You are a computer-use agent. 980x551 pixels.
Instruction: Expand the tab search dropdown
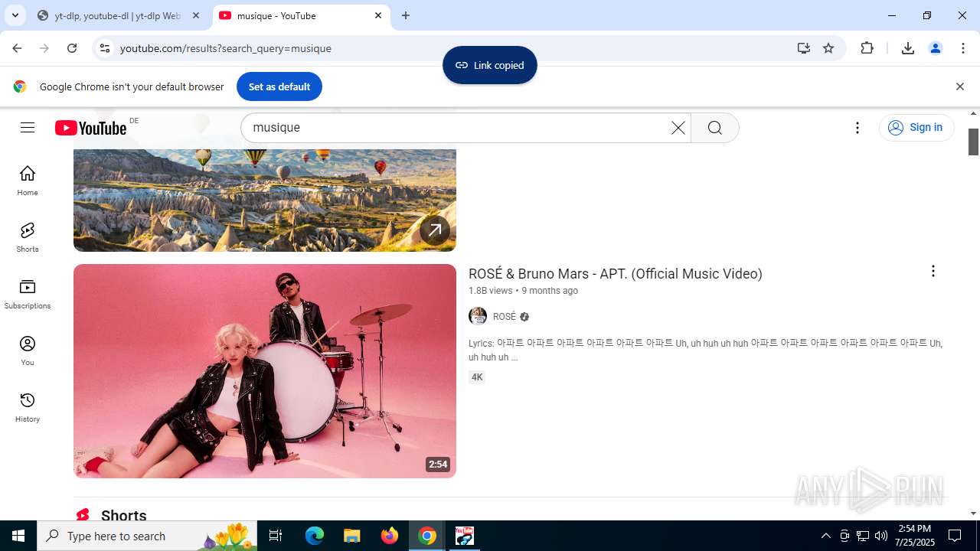click(x=15, y=15)
